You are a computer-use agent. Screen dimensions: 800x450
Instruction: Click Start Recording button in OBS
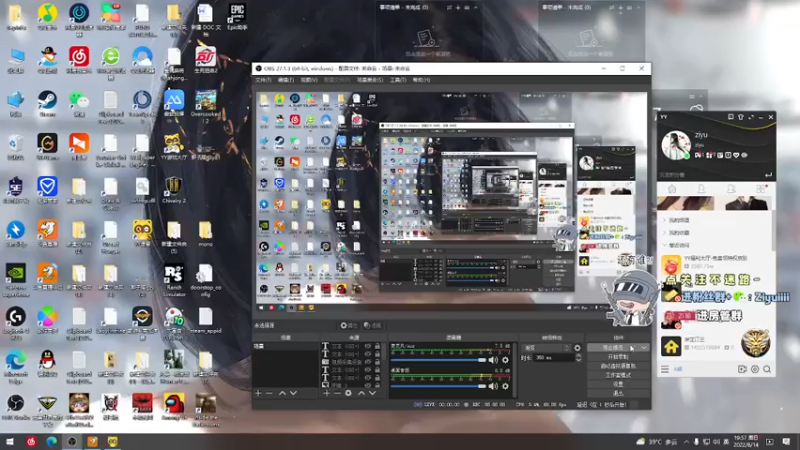click(x=618, y=357)
